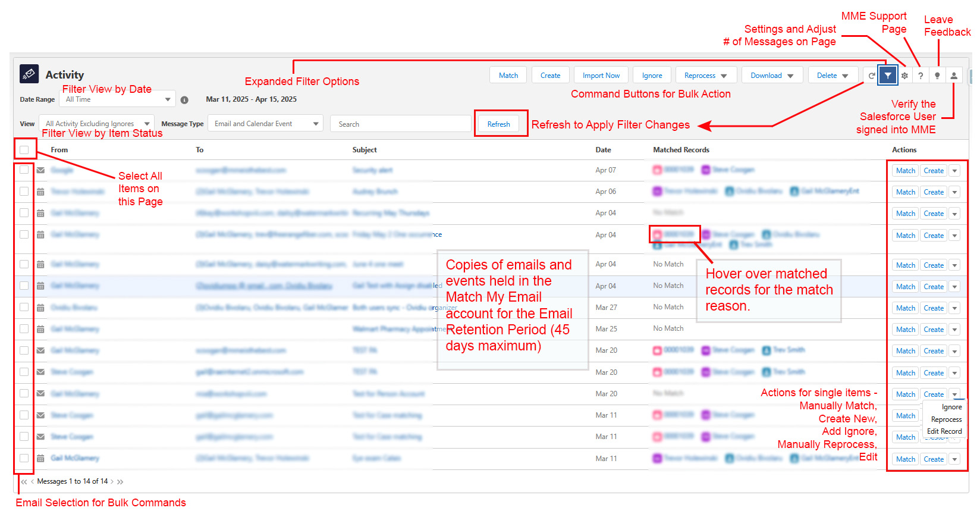Click the lightbulb feedback icon

937,76
